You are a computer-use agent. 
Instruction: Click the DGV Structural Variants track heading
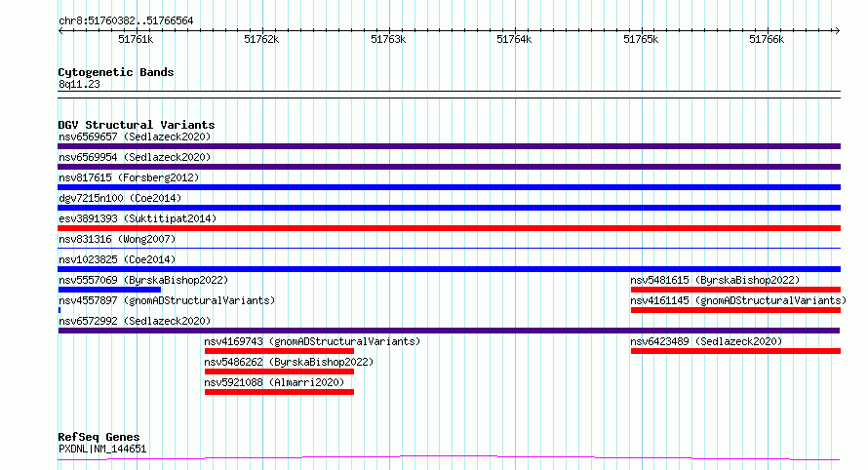[x=137, y=125]
